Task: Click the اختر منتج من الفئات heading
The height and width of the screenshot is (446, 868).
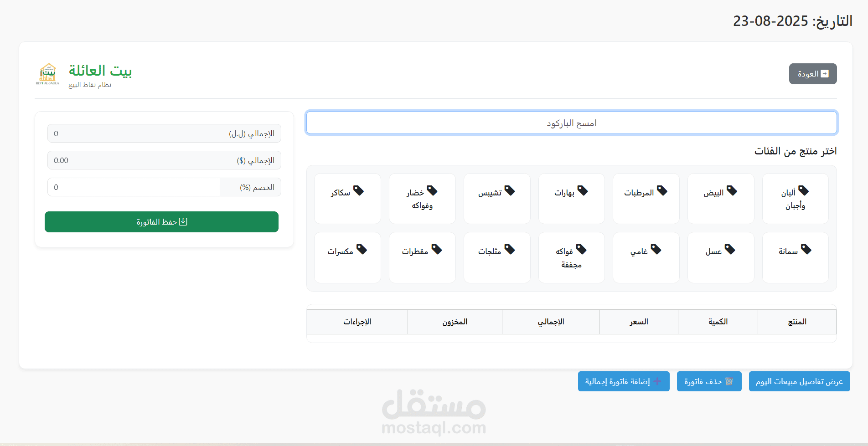Action: [796, 151]
